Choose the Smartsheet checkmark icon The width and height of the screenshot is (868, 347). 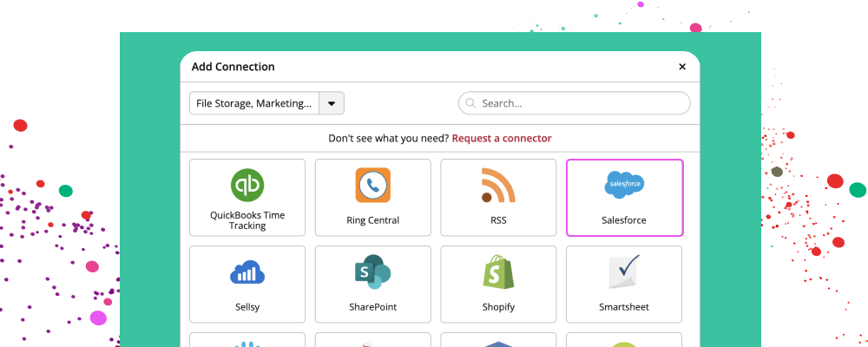(x=624, y=272)
